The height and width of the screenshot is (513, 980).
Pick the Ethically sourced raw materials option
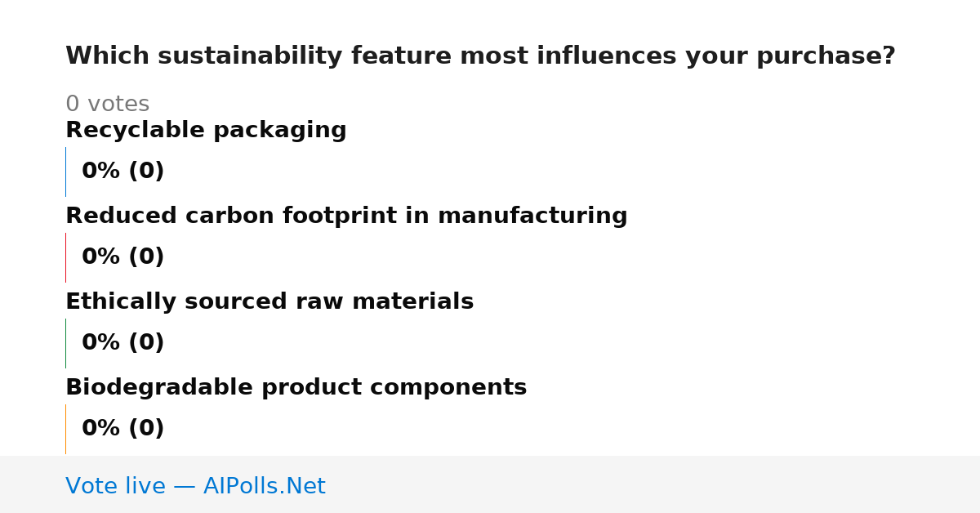[x=269, y=302]
